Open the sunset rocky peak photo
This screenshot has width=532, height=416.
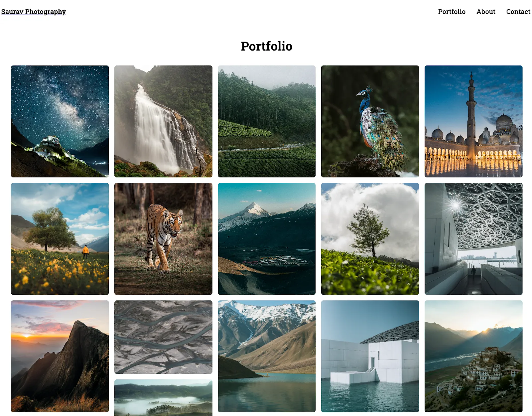60,356
